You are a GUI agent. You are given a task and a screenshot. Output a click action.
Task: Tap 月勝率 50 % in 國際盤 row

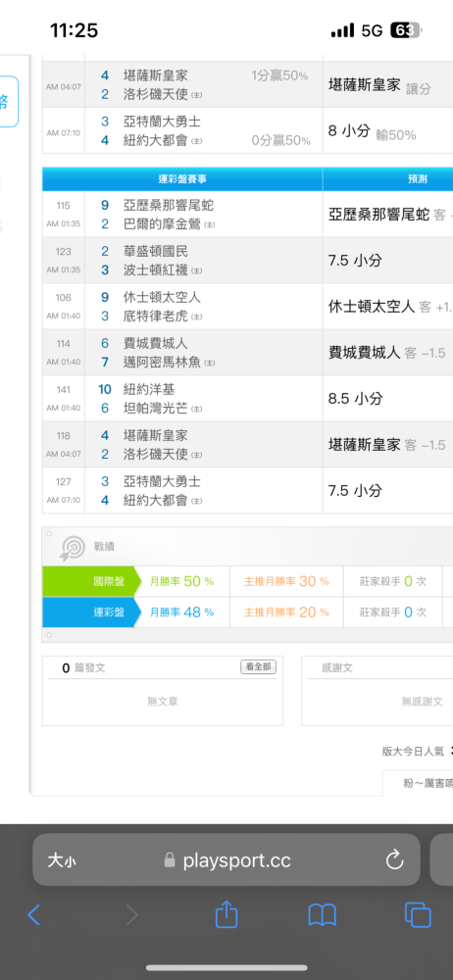point(182,581)
